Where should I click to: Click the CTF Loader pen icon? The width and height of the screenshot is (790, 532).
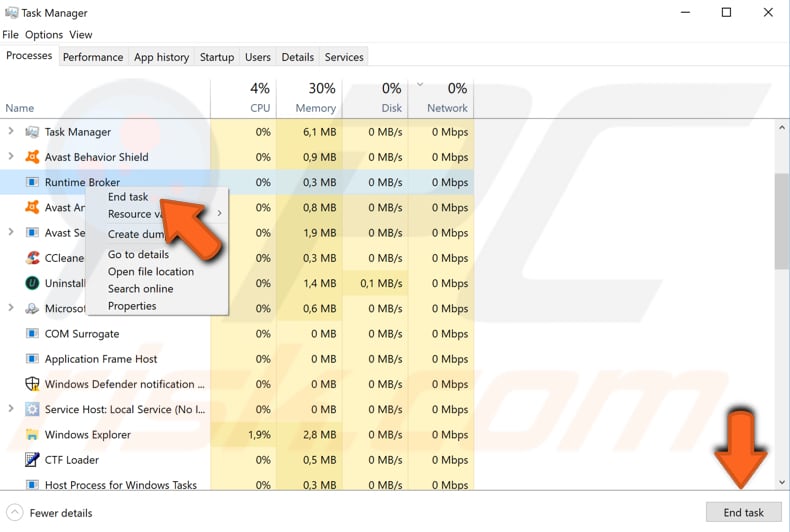32,459
